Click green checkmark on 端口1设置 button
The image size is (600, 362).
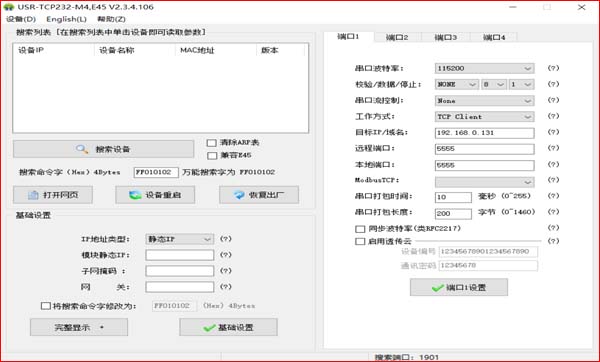point(438,288)
